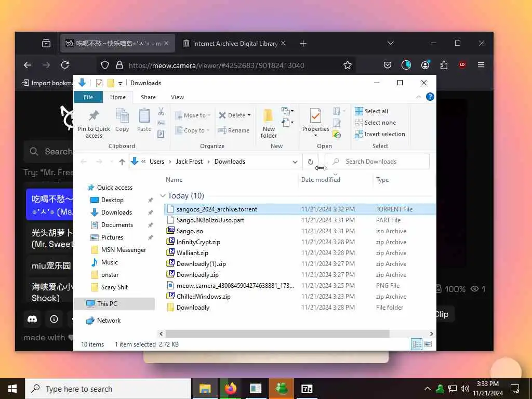Select InfinityCrypt.zip file
Screen dimensions: 532x399
[198, 242]
